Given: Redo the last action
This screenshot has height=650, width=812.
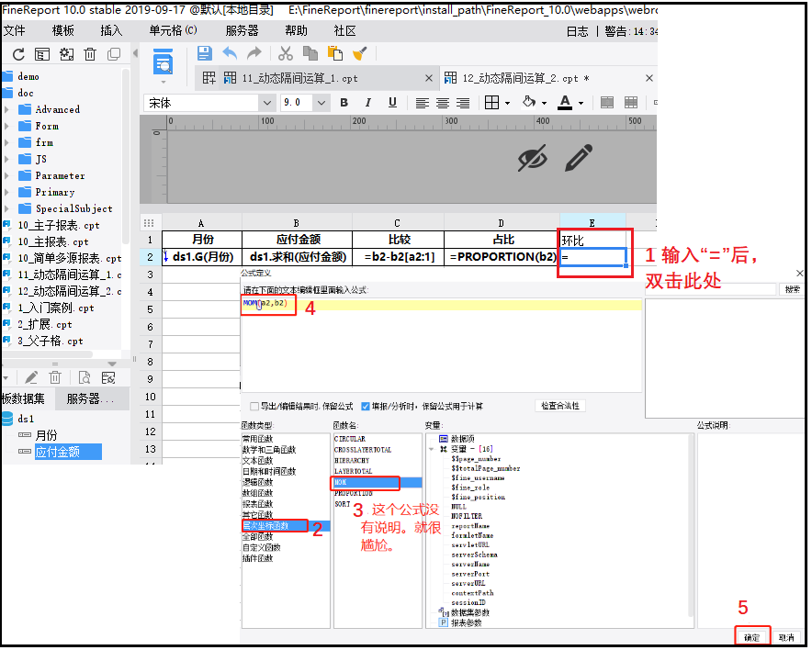Looking at the screenshot, I should [254, 53].
